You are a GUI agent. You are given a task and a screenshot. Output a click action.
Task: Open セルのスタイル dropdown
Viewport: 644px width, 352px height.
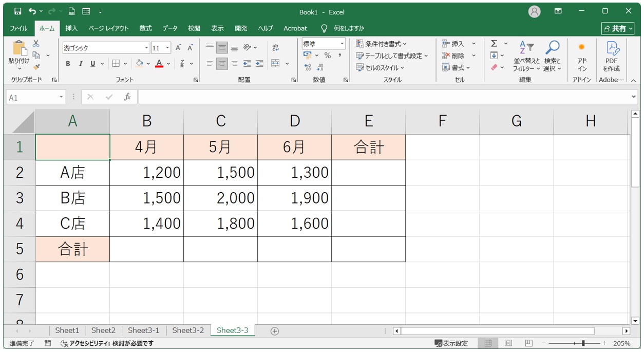pos(380,67)
